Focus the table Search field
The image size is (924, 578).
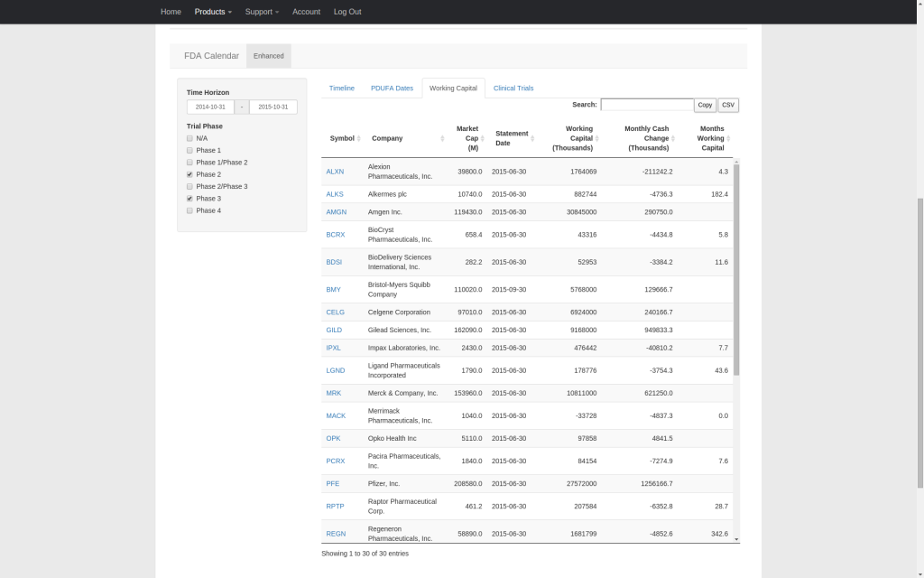tap(647, 105)
